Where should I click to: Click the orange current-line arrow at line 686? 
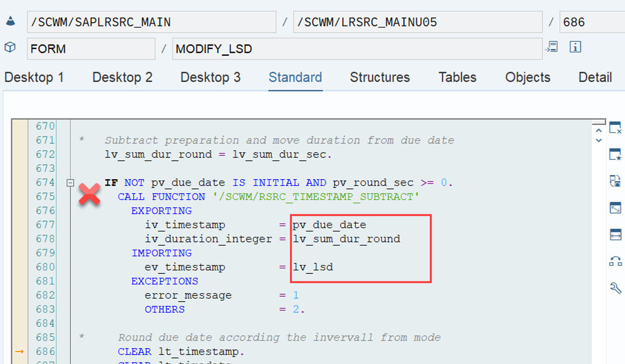(x=19, y=352)
